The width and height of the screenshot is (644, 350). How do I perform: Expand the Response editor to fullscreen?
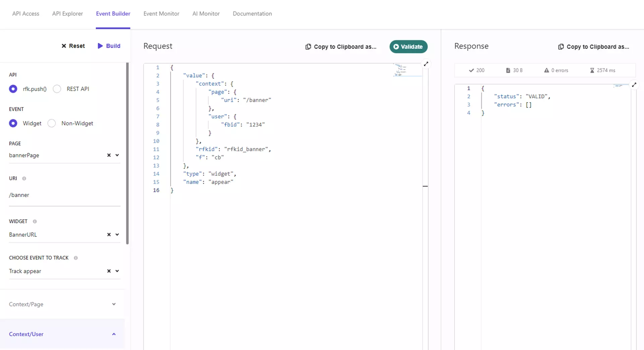tap(634, 84)
